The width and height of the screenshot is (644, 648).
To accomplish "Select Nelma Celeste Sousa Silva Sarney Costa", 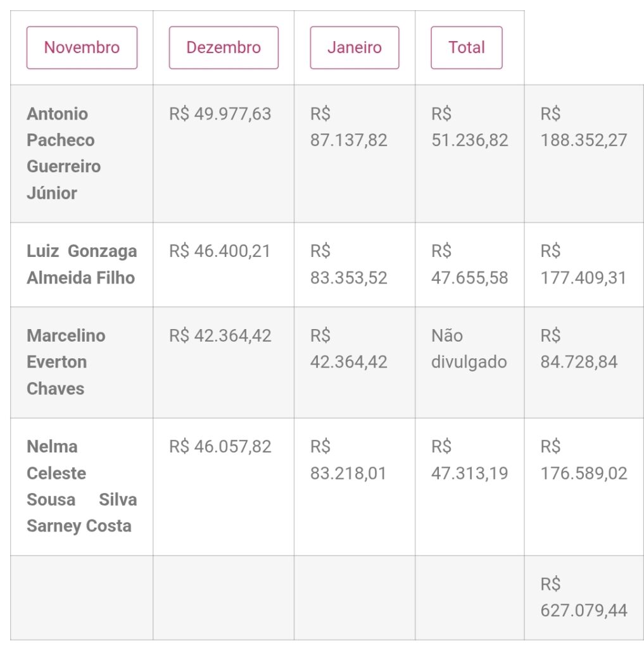I will [x=82, y=486].
